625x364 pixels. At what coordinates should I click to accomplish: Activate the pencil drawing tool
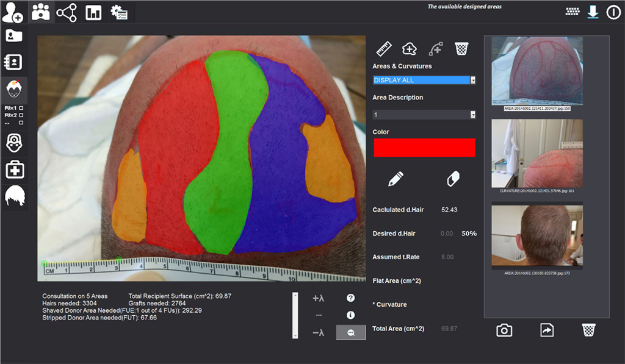[396, 179]
